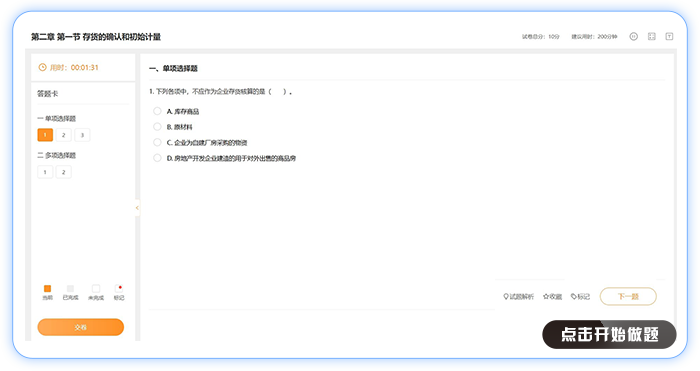Viewport: 700px width, 371px height.
Task: Click the 答题卡 heading
Action: [x=47, y=94]
